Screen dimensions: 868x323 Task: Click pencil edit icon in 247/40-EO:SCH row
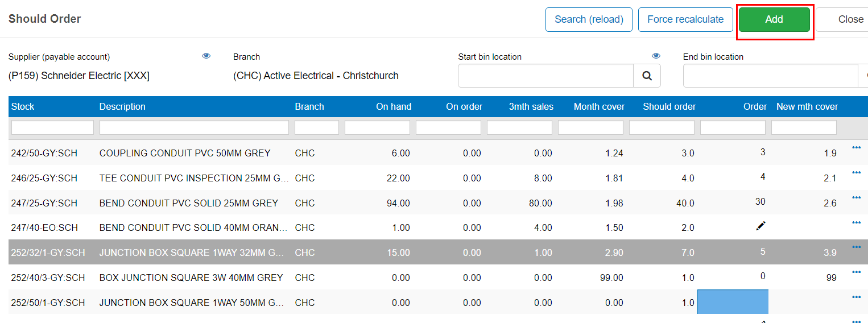click(760, 226)
